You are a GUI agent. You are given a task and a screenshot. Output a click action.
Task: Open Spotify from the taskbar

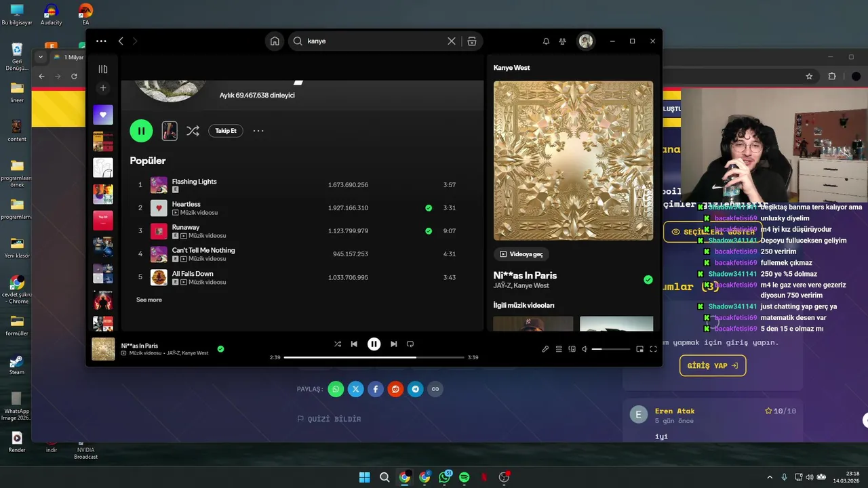click(465, 477)
